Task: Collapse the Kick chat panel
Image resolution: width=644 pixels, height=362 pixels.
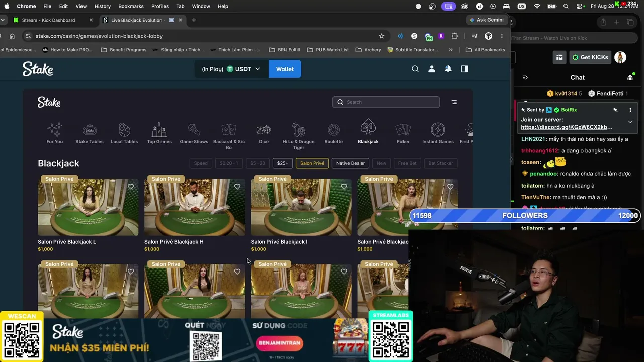Action: tap(525, 77)
